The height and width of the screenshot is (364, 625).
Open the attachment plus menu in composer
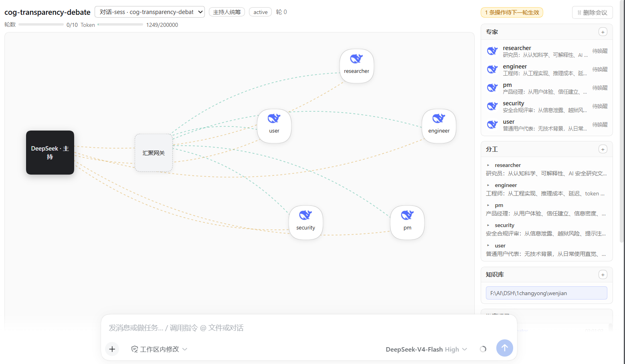(x=112, y=349)
